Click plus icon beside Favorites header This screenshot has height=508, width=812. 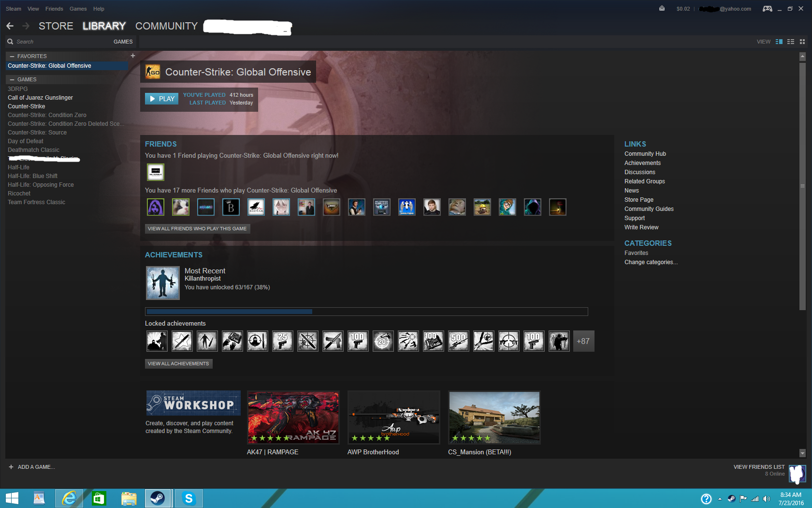[x=133, y=56]
